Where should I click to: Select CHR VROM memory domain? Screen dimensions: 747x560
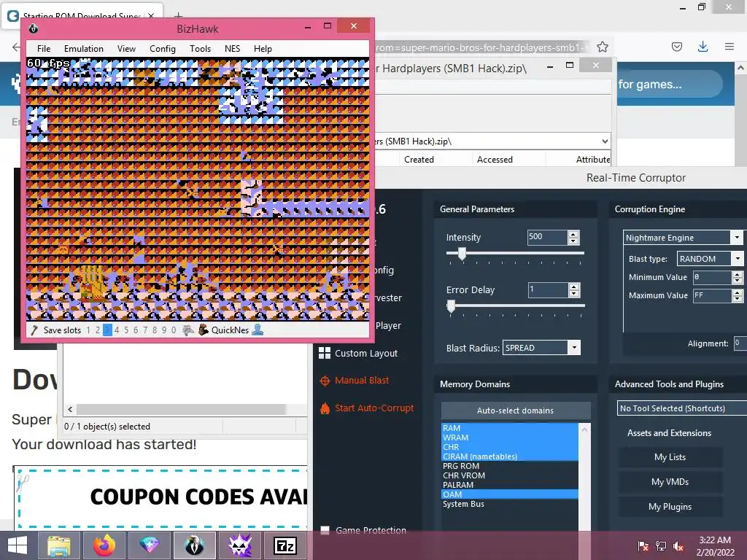coord(510,475)
